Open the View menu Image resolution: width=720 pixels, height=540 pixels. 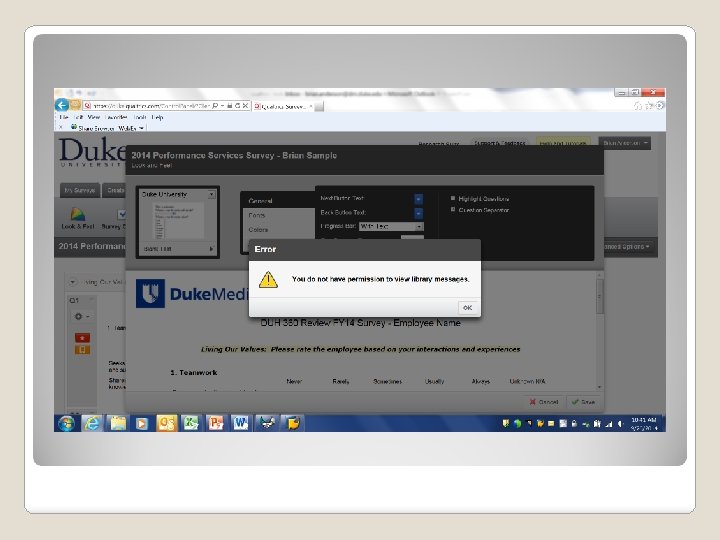coord(93,117)
